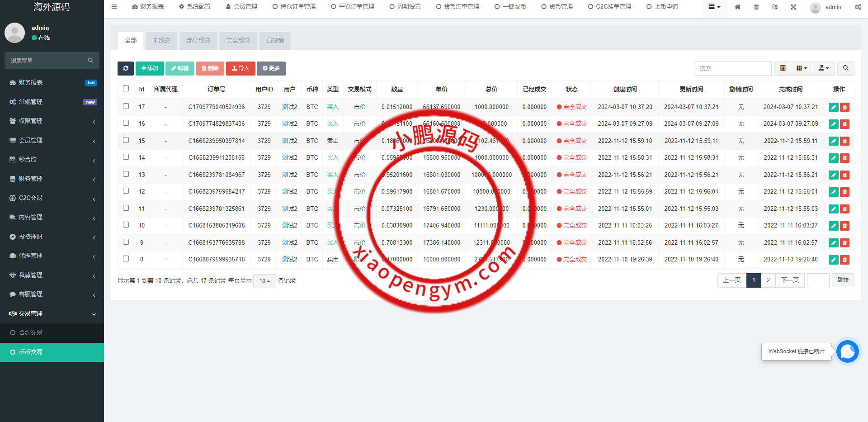The width and height of the screenshot is (868, 422).
Task: Toggle the select-all checkbox in the table header
Action: click(x=126, y=89)
